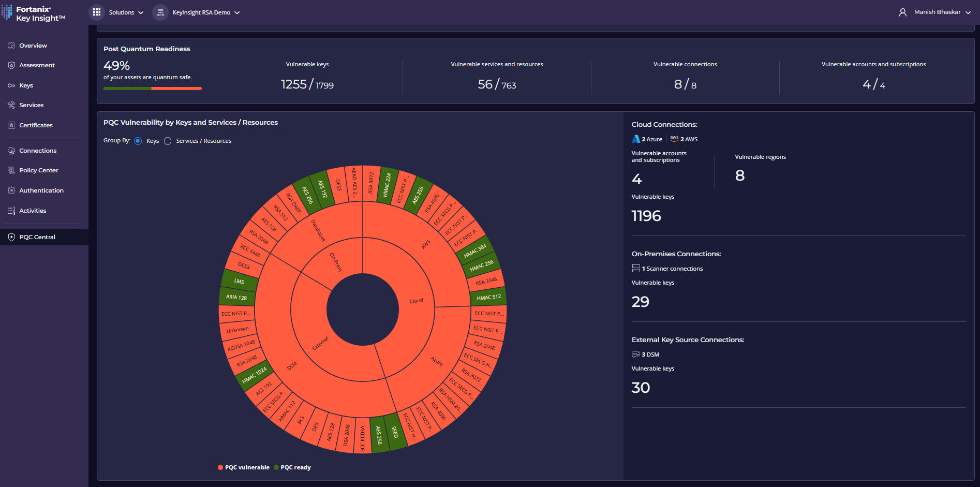
Task: Click the quantum safe progress bar
Action: pos(152,88)
